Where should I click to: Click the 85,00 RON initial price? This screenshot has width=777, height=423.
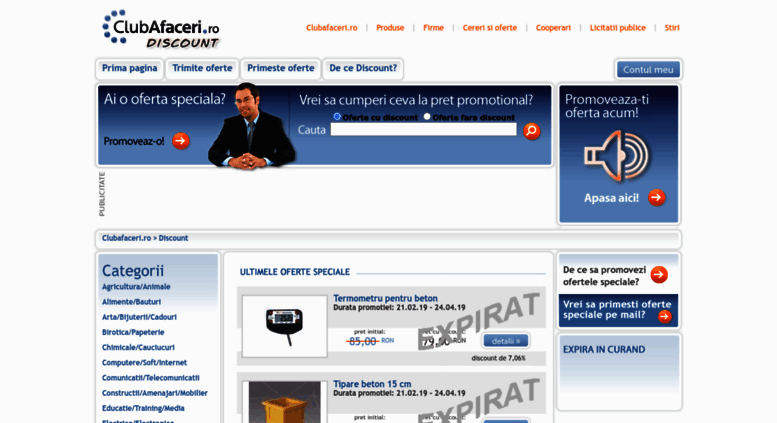click(x=370, y=341)
